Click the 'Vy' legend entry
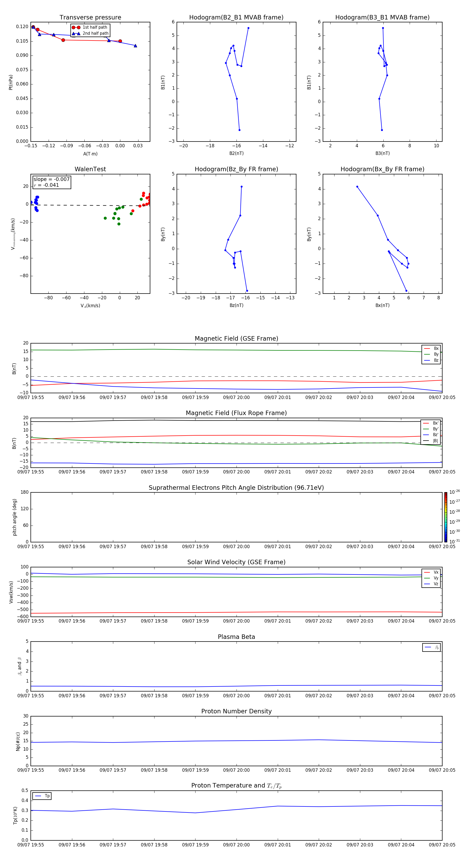Viewport: 473px width, 868px height. (431, 578)
